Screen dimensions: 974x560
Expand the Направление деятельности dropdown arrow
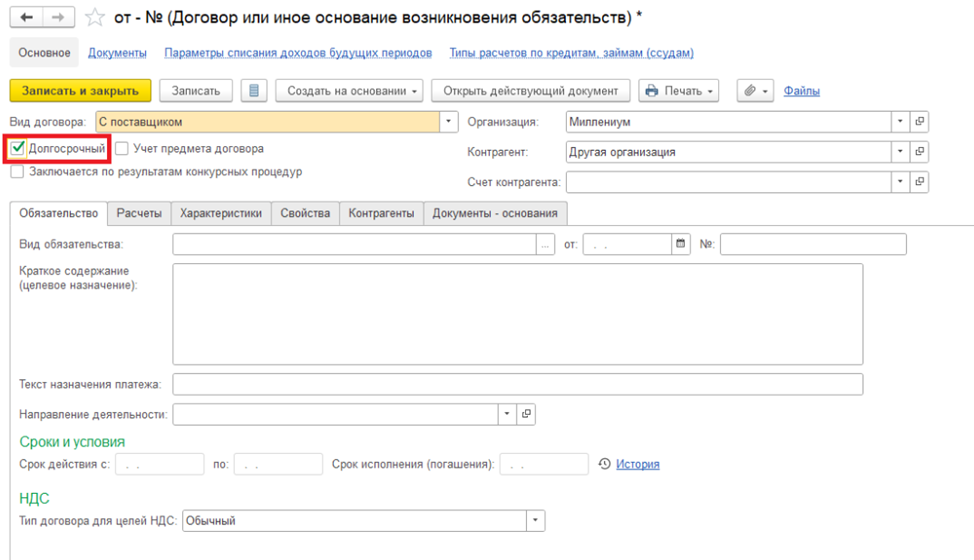click(507, 414)
